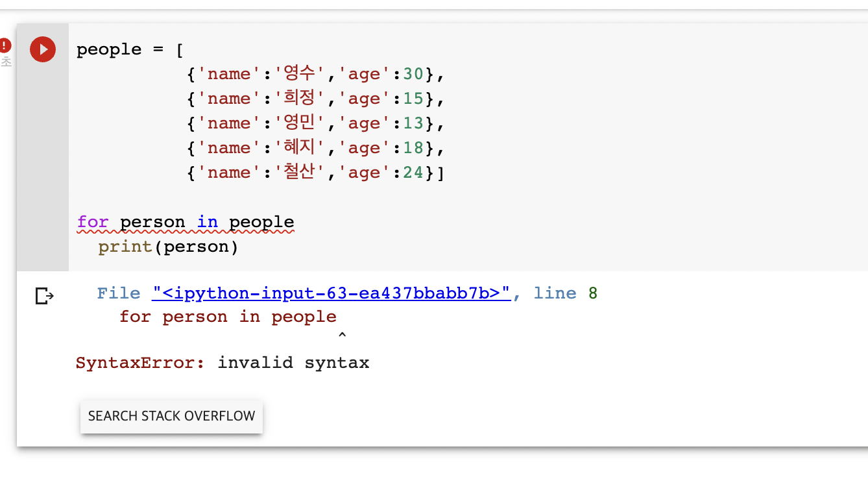Click the SEARCH STACK OVERFLOW button

click(171, 416)
